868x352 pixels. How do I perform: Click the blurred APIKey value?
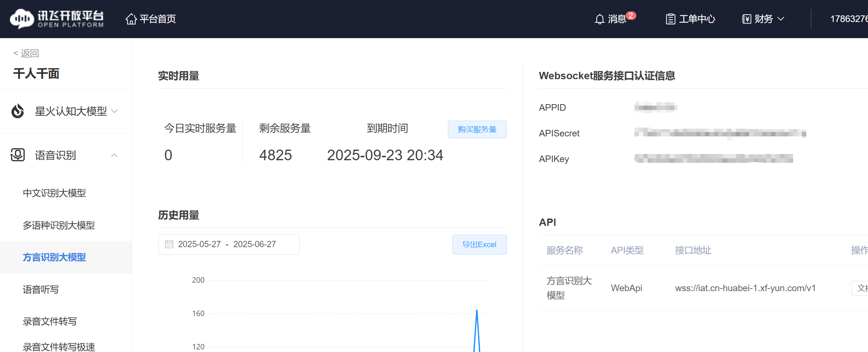[x=713, y=159]
